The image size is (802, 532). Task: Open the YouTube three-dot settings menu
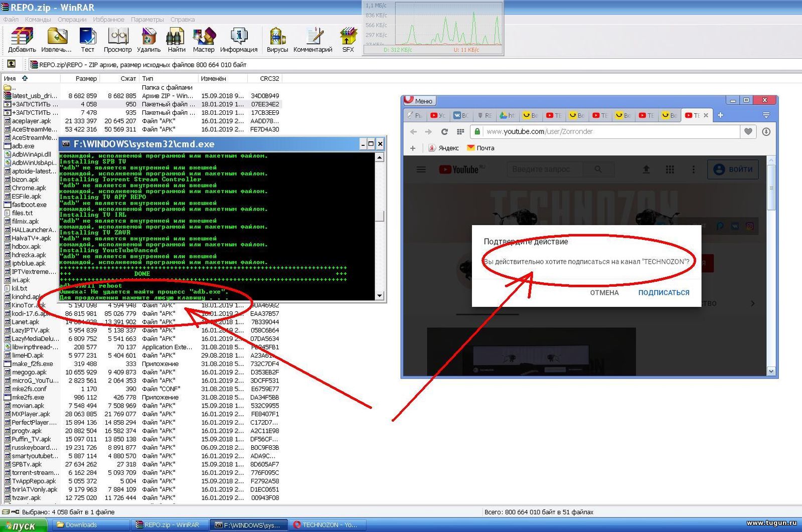coord(694,169)
